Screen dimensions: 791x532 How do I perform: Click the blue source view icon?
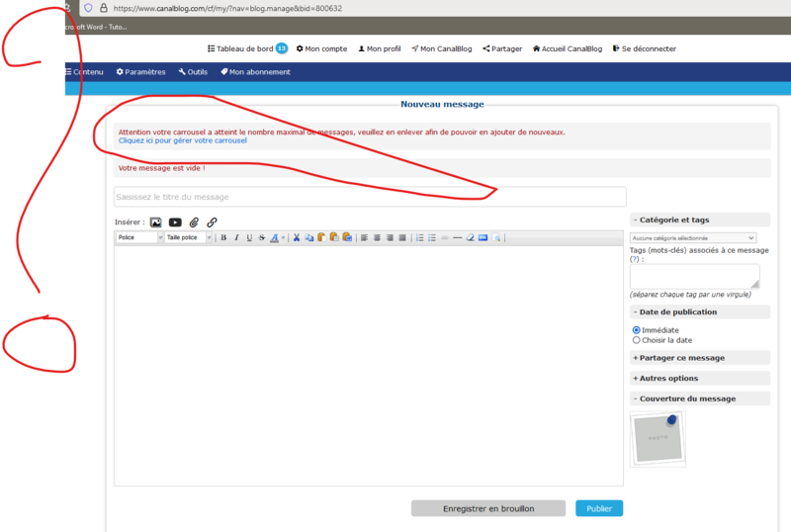click(483, 237)
